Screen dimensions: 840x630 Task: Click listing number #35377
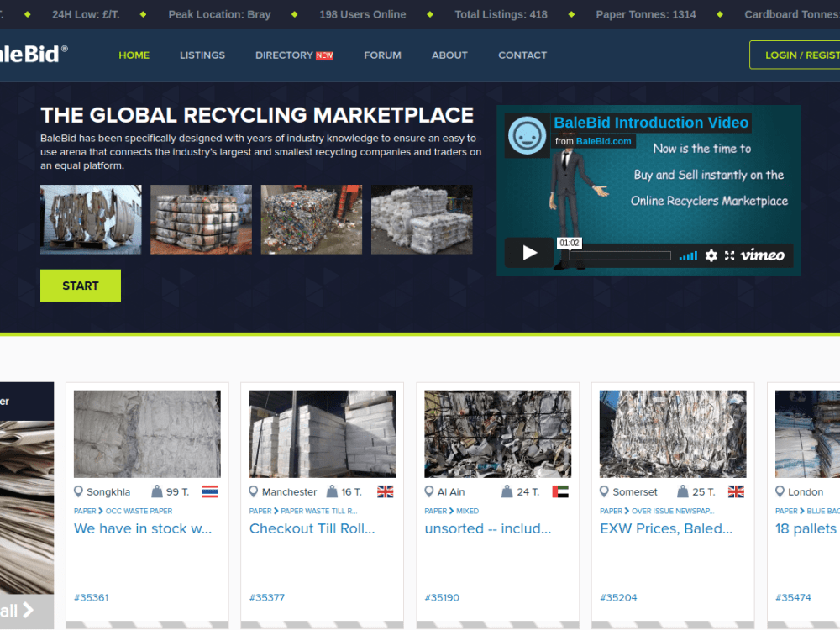[267, 597]
